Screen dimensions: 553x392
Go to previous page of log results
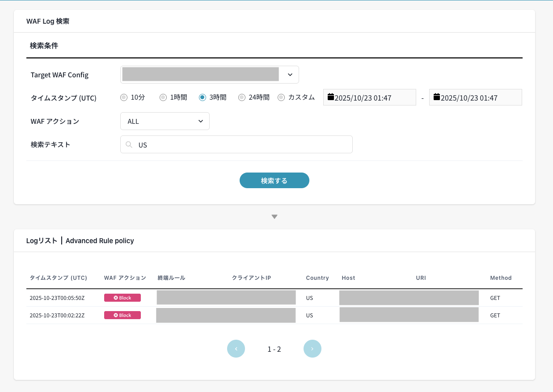coord(236,349)
